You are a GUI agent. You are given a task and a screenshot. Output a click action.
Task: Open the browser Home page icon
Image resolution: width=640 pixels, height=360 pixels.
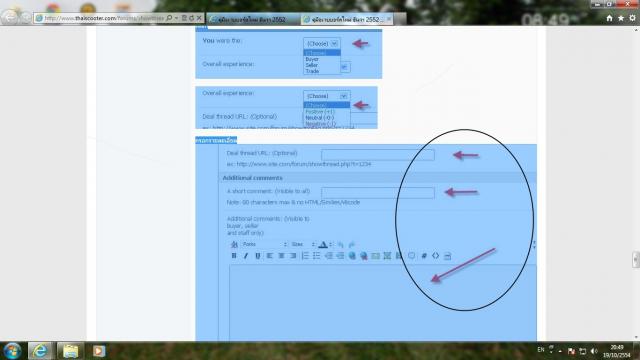coord(609,18)
